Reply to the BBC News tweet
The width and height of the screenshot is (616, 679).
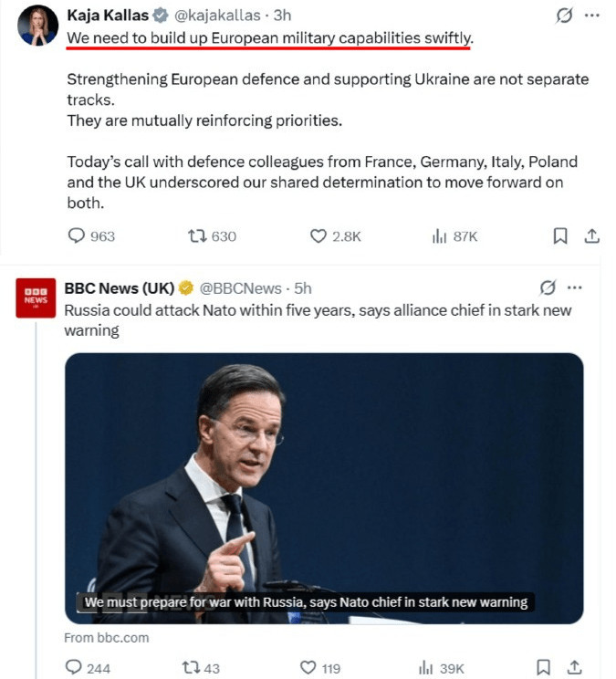[x=74, y=667]
